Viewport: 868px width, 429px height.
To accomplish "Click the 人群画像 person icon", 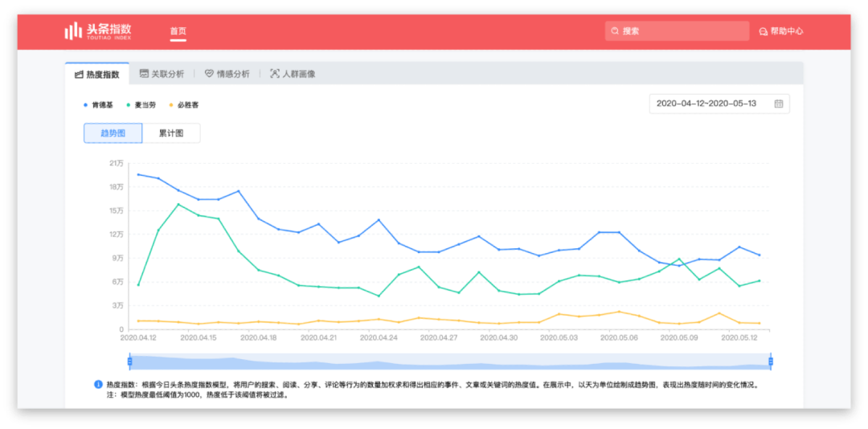I will (275, 74).
